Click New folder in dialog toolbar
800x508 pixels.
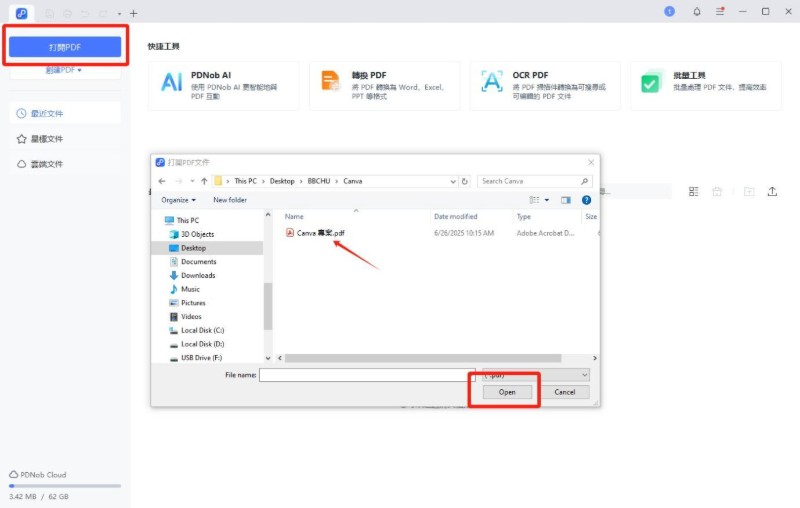point(230,200)
